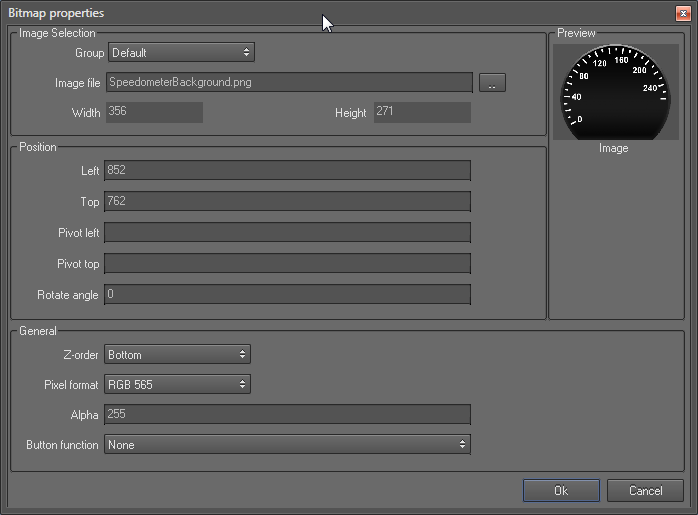
Task: Click the Pivot top input field
Action: (x=287, y=264)
